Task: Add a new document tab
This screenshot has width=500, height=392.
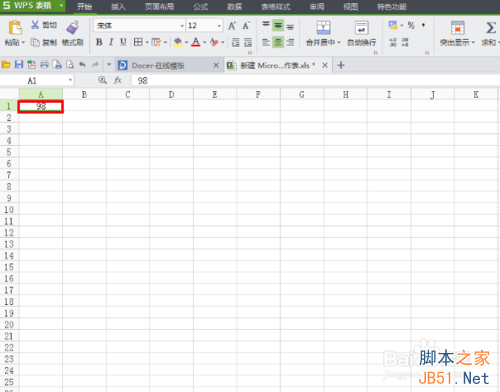Action: [341, 65]
